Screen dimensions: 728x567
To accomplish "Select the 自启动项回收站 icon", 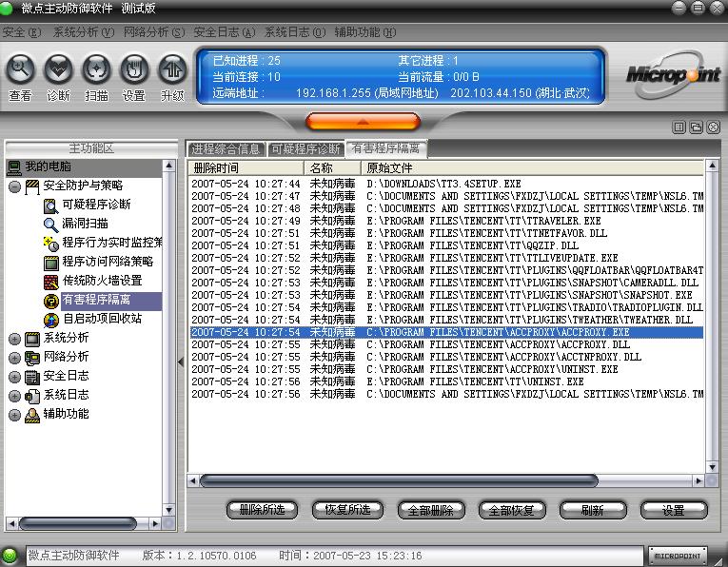I will (x=50, y=320).
